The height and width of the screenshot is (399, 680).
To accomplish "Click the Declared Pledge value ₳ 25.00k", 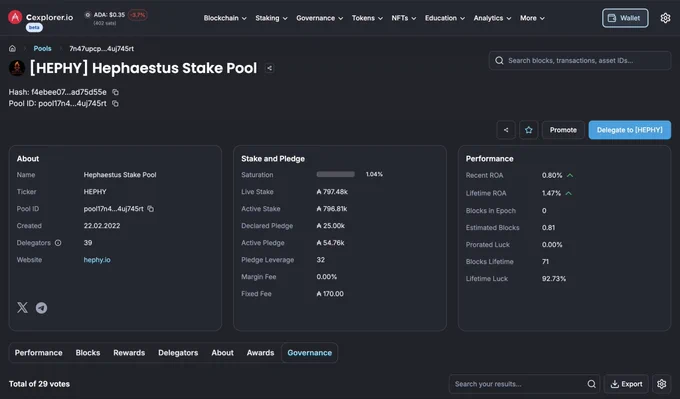I will point(330,226).
